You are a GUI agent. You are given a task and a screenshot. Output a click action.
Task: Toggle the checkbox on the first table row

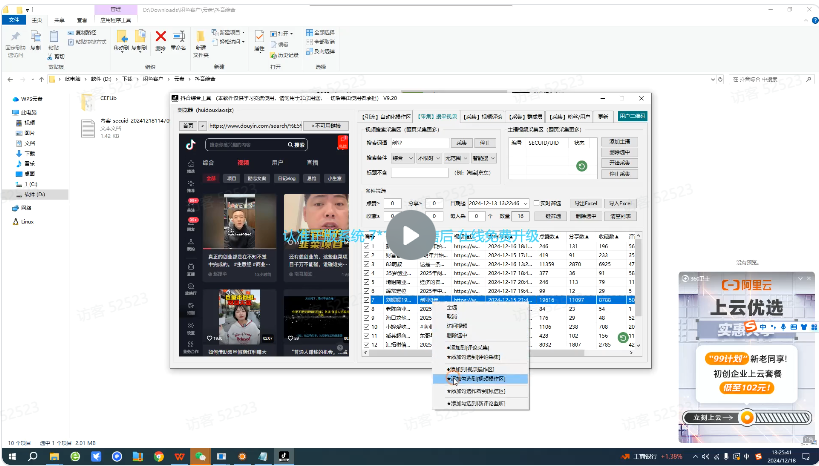point(367,246)
